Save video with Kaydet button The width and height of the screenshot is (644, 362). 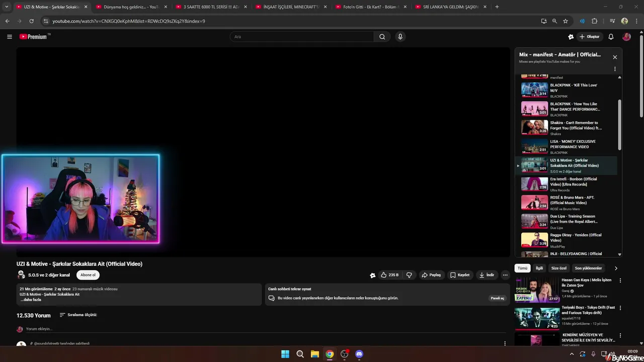pyautogui.click(x=460, y=275)
